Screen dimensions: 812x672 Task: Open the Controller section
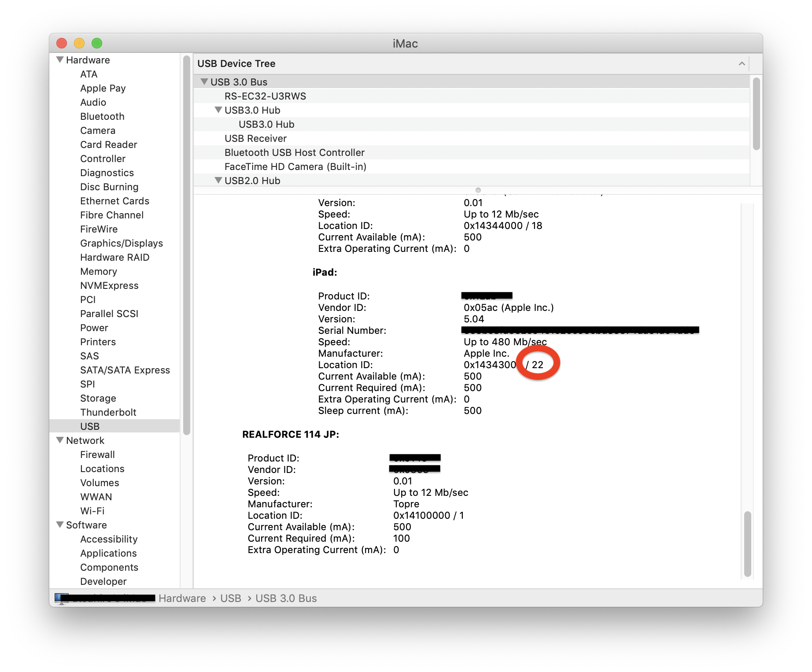tap(103, 159)
